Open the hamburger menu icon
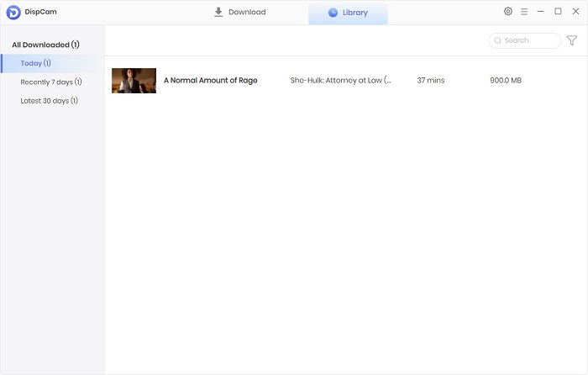 (x=524, y=12)
